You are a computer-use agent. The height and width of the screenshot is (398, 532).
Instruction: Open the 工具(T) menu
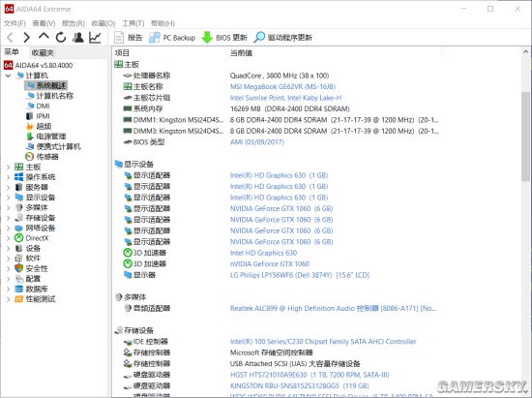[133, 23]
